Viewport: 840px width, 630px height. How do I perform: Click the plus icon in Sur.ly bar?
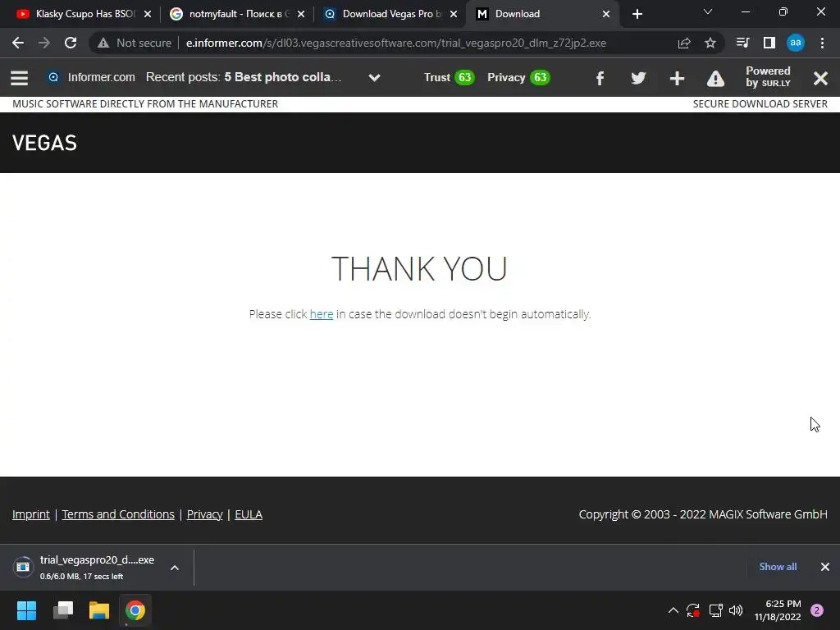pyautogui.click(x=677, y=78)
